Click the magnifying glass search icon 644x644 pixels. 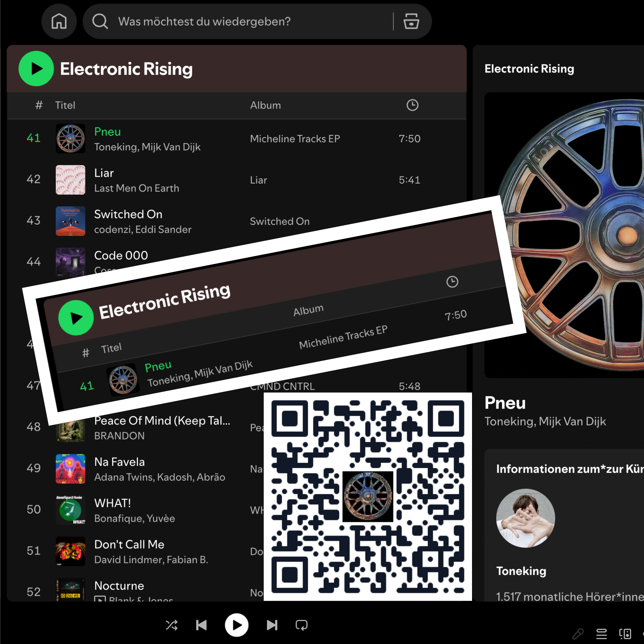click(x=100, y=22)
